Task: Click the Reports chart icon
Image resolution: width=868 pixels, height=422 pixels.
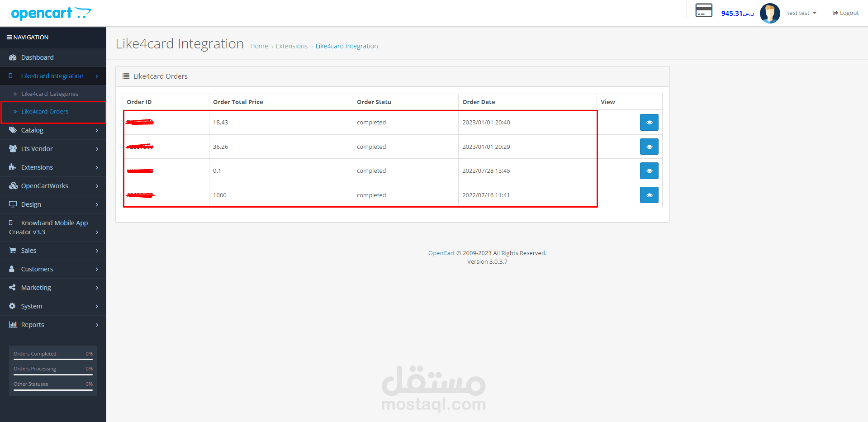Action: coord(13,325)
